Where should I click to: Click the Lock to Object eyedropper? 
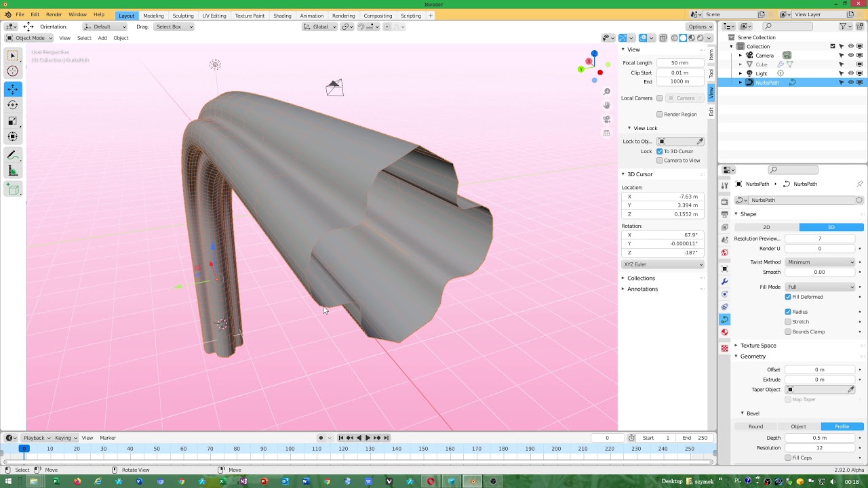coord(700,142)
